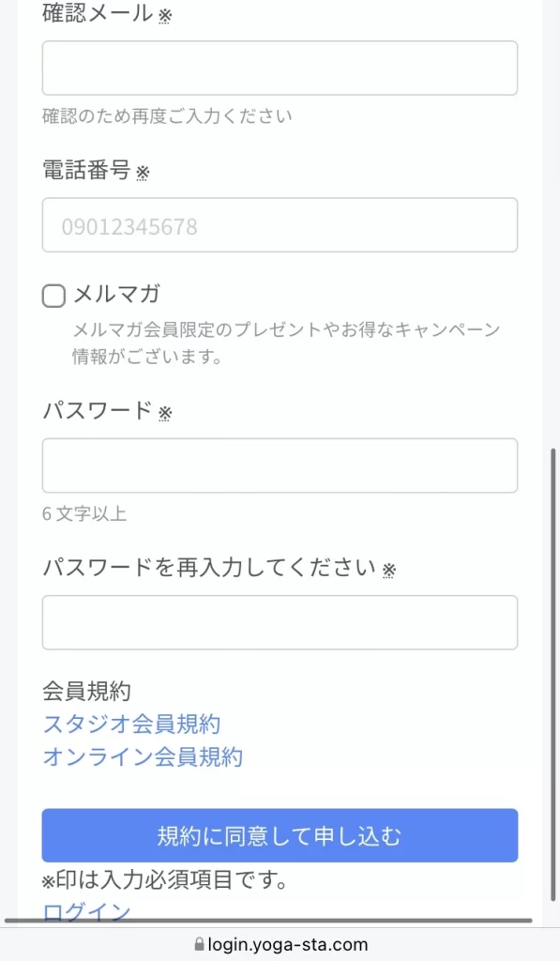This screenshot has width=560, height=961.
Task: Open the スタジオ会員規約 link
Action: (131, 724)
